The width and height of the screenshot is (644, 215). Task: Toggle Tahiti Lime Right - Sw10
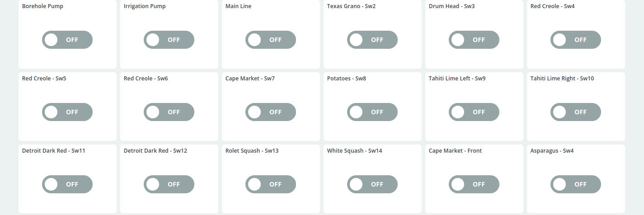(576, 112)
